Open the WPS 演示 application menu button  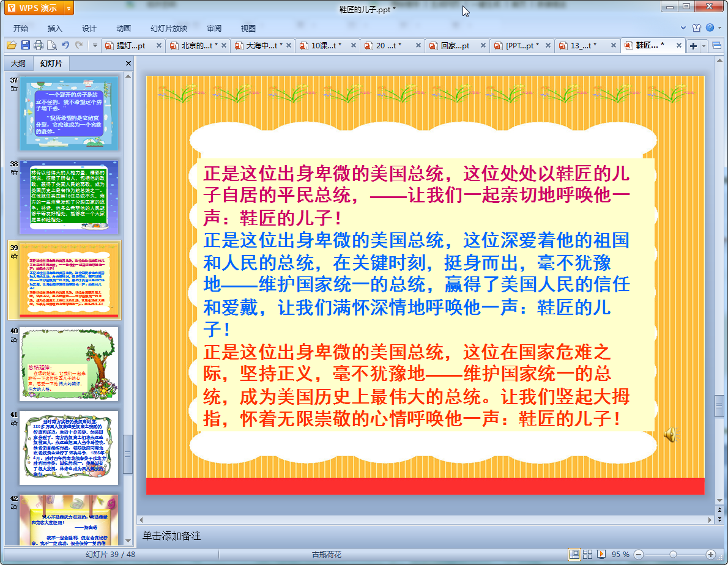(34, 8)
